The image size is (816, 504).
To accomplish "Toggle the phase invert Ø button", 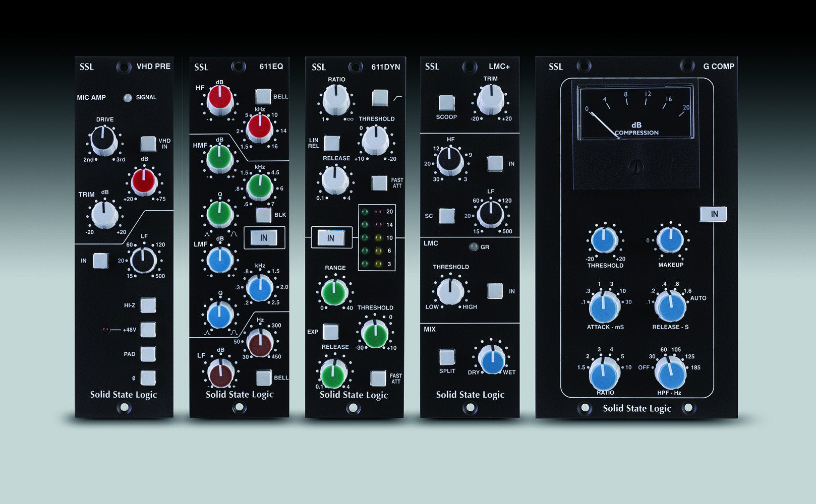I will click(148, 377).
